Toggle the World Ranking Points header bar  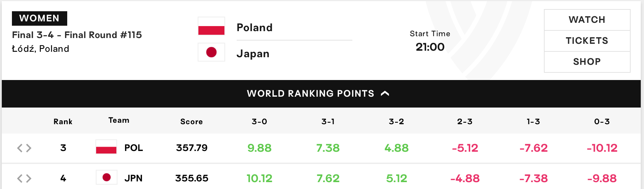tap(321, 94)
